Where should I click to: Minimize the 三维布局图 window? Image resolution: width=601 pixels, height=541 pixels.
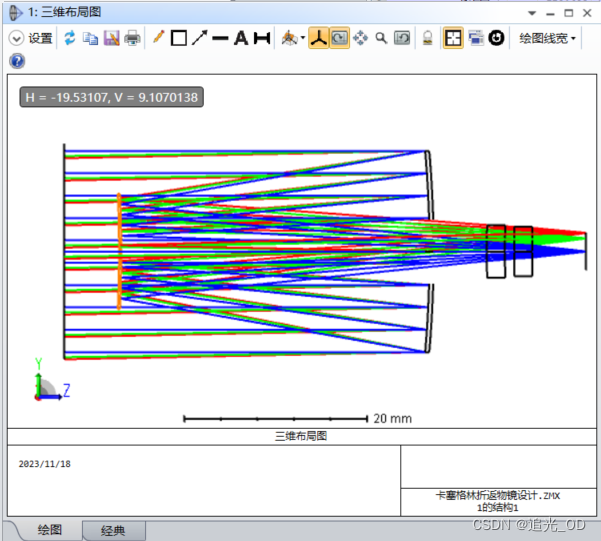tap(550, 14)
